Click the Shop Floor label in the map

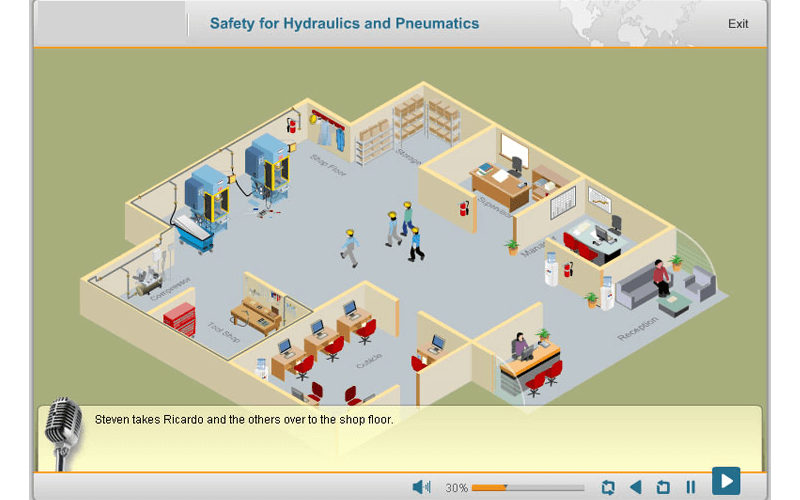[327, 162]
